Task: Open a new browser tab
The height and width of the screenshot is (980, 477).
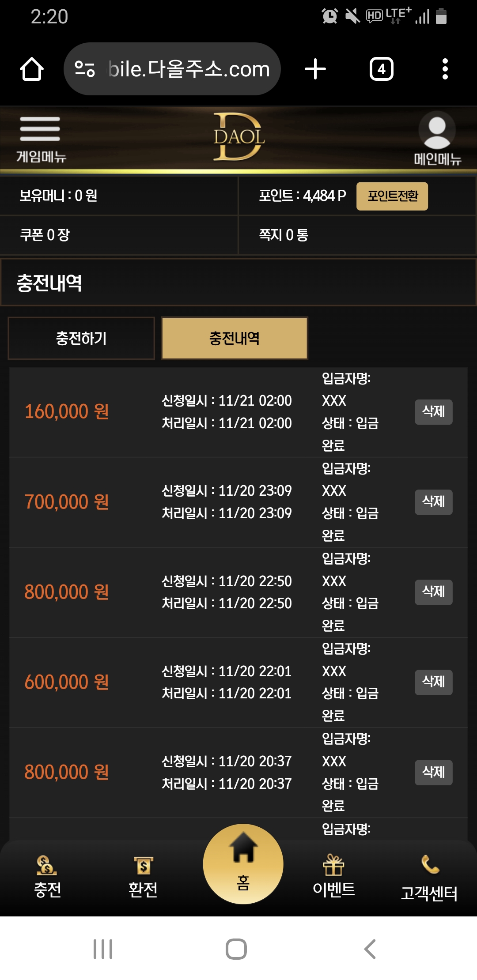Action: [315, 69]
